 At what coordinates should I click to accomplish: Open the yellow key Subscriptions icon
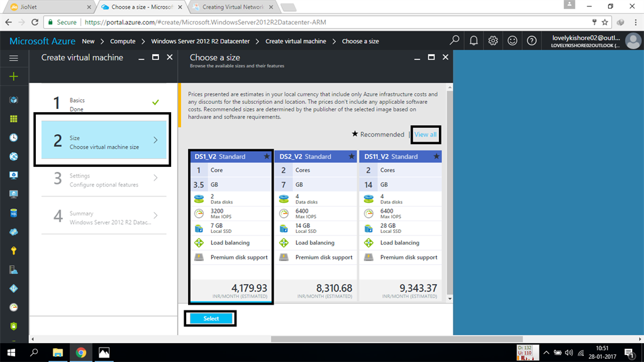pos(14,251)
